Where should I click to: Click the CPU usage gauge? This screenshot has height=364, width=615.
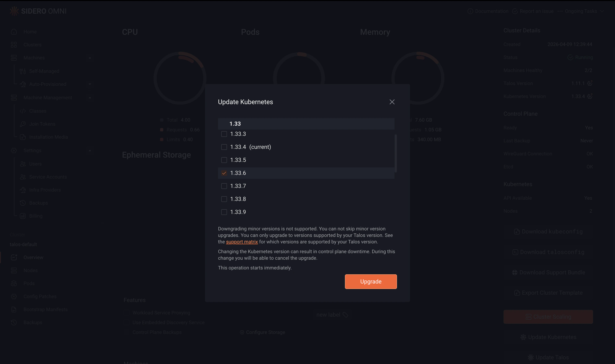click(180, 78)
